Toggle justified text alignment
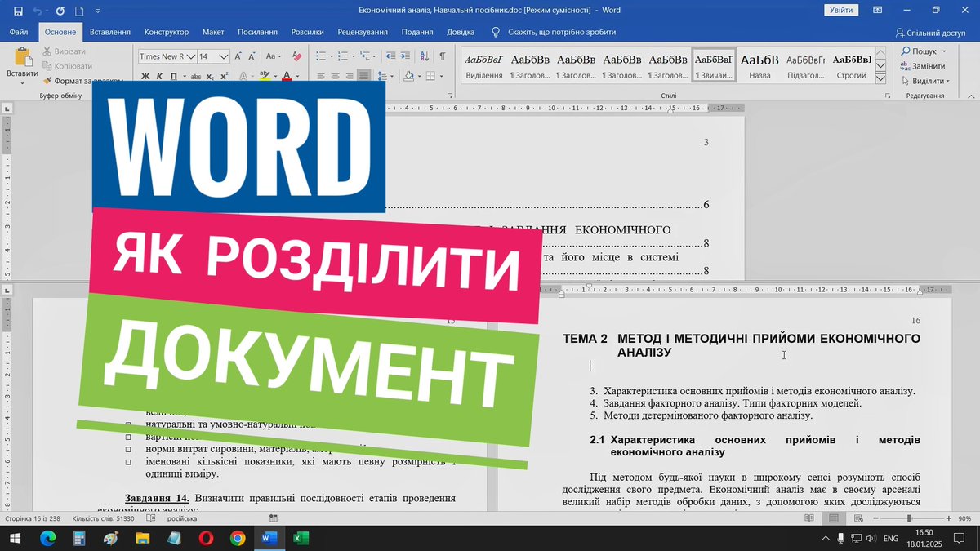The image size is (980, 551). [365, 76]
